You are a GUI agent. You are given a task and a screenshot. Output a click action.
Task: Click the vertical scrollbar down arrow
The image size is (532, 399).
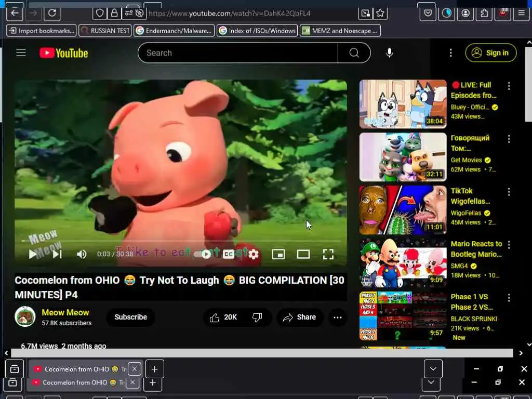click(x=529, y=344)
